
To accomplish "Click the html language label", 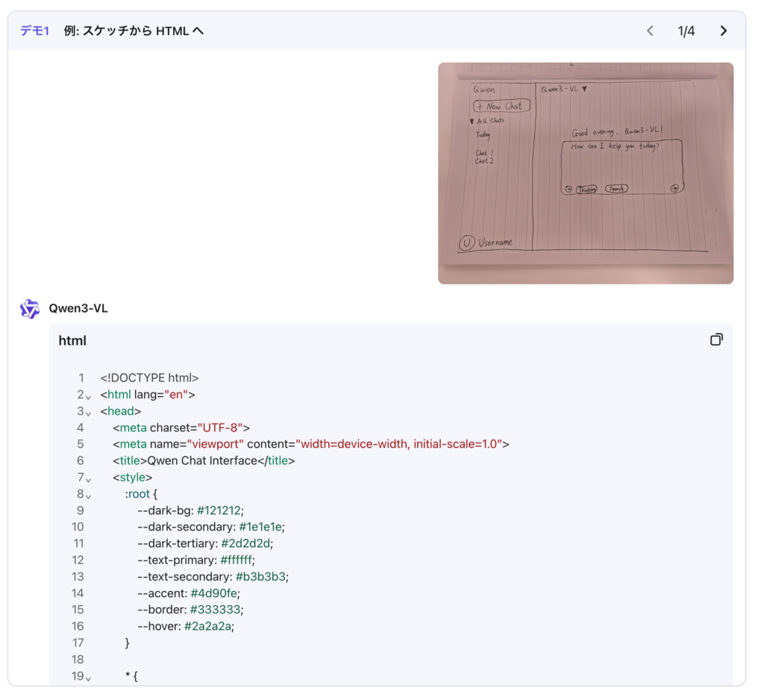I will point(72,340).
